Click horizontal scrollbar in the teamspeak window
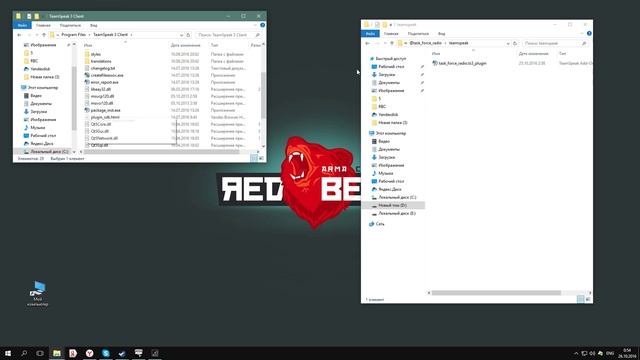This screenshot has width=640, height=360. click(496, 293)
